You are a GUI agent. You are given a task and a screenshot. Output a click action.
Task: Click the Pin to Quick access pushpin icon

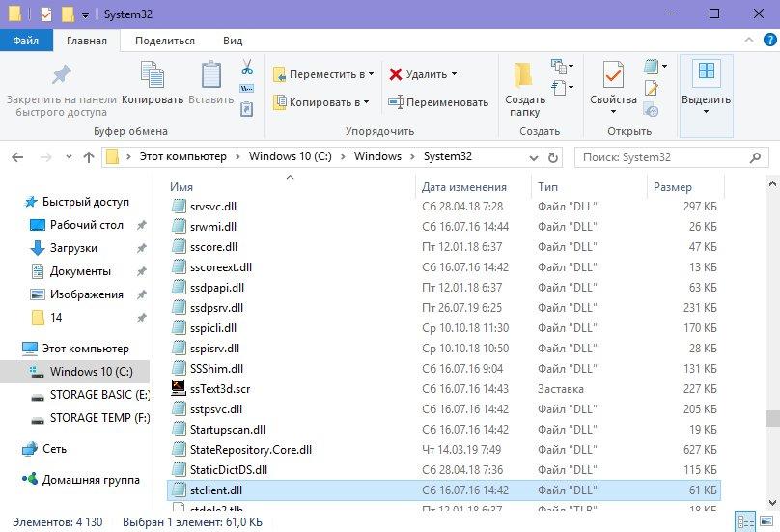62,74
